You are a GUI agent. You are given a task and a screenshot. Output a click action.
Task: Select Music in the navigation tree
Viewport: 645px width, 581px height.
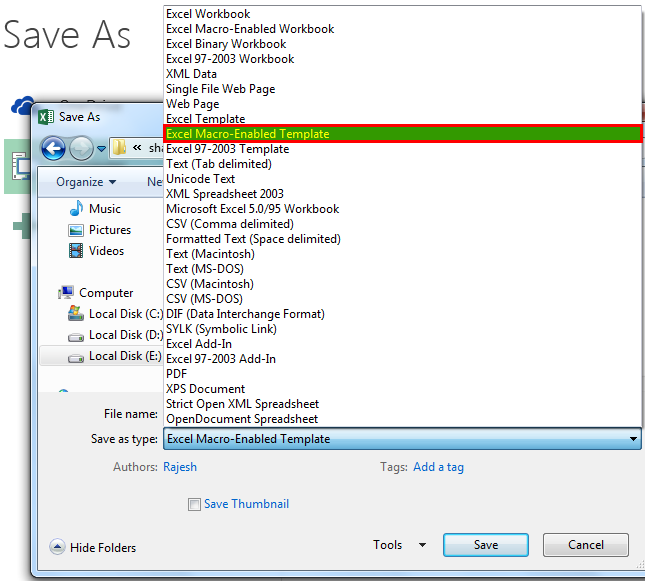pyautogui.click(x=105, y=209)
